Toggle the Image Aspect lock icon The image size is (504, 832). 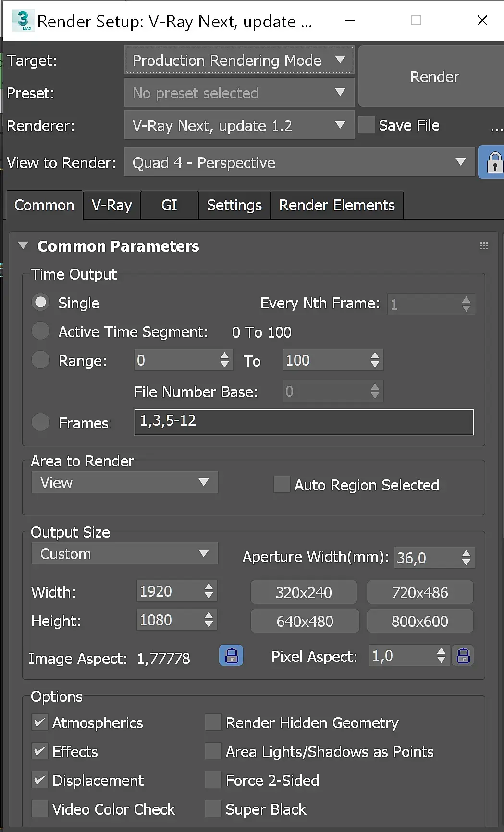click(231, 656)
